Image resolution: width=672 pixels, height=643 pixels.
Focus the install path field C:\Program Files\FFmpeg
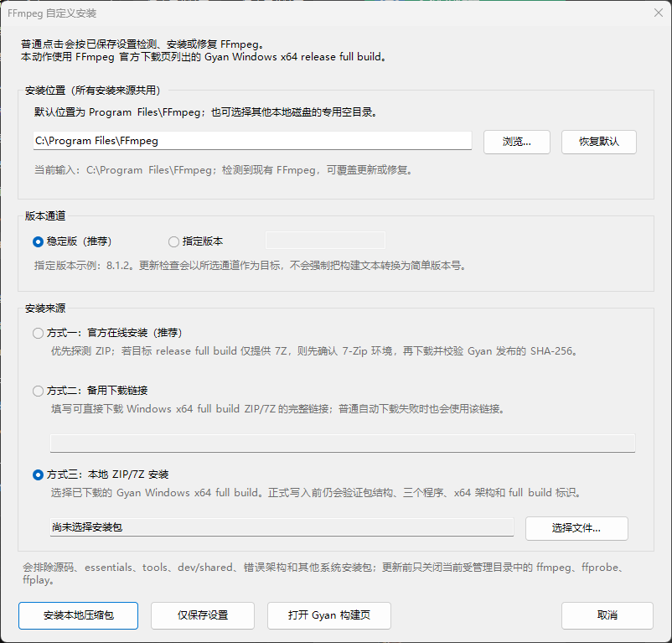tap(252, 141)
